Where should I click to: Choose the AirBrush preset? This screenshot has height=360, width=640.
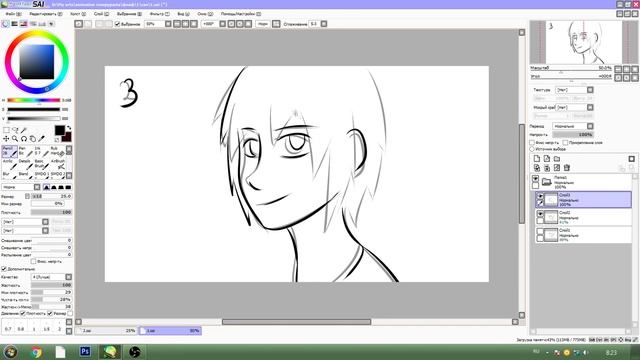58,164
